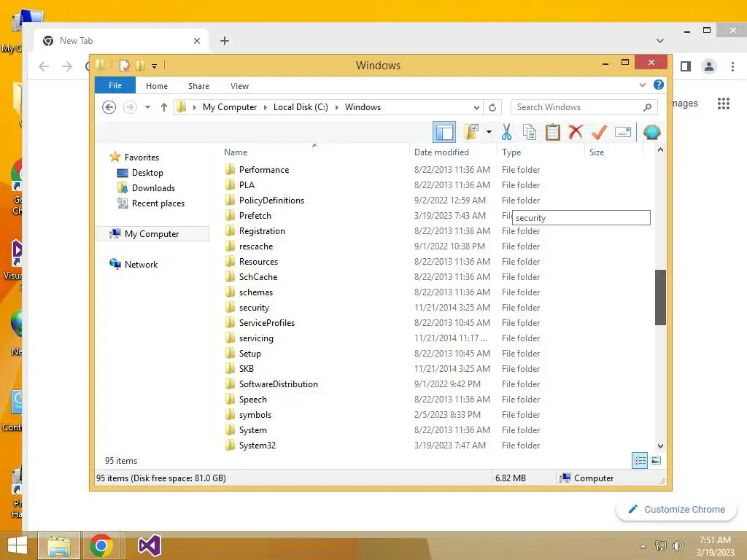
Task: Go forward in Explorer navigation
Action: click(x=130, y=107)
